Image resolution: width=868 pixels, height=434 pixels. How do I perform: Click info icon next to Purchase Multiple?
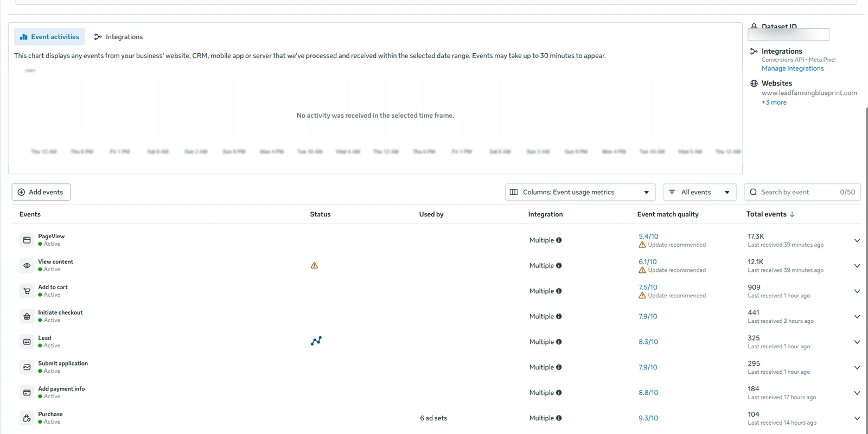559,418
